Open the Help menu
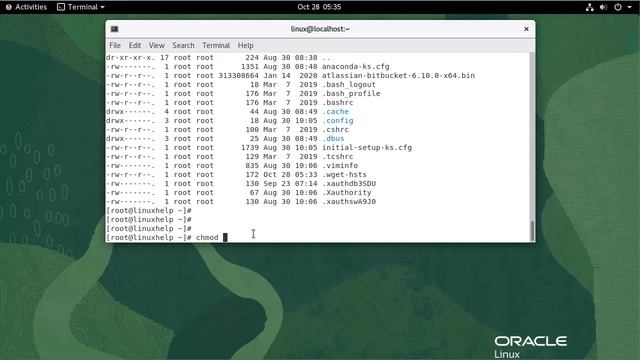This screenshot has width=640, height=360. click(246, 45)
